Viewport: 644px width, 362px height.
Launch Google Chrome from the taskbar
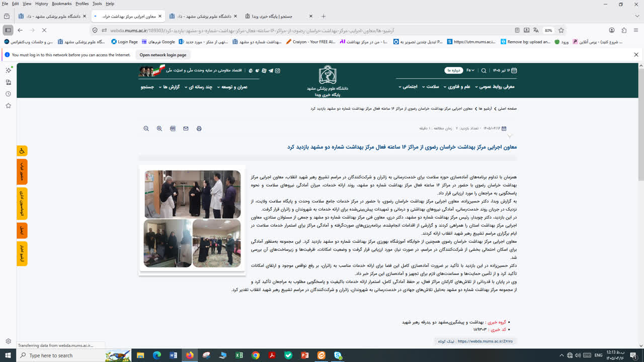coord(256,355)
